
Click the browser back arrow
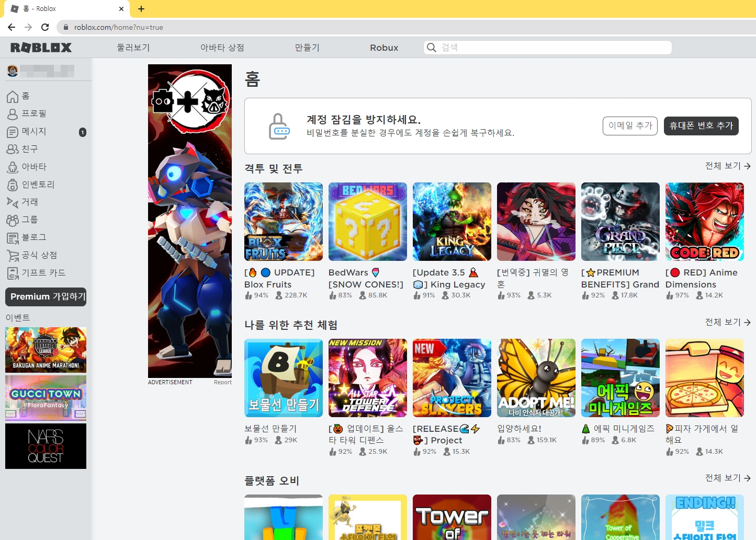12,27
